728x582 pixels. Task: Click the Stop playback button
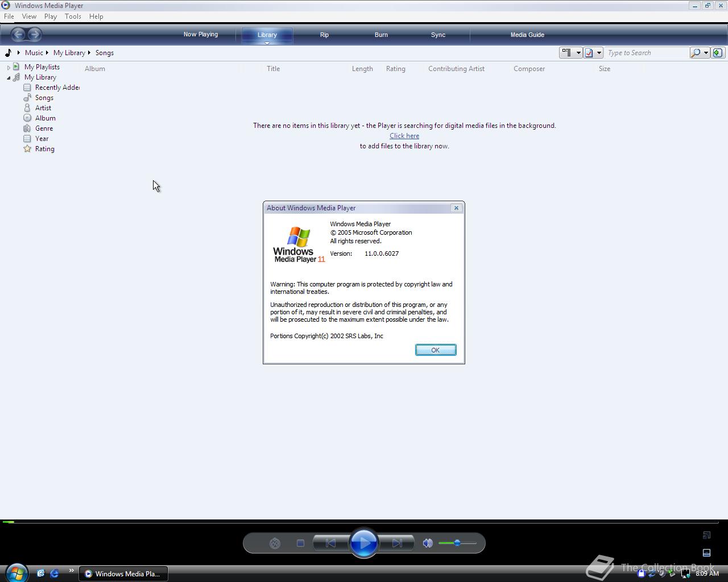coord(300,543)
